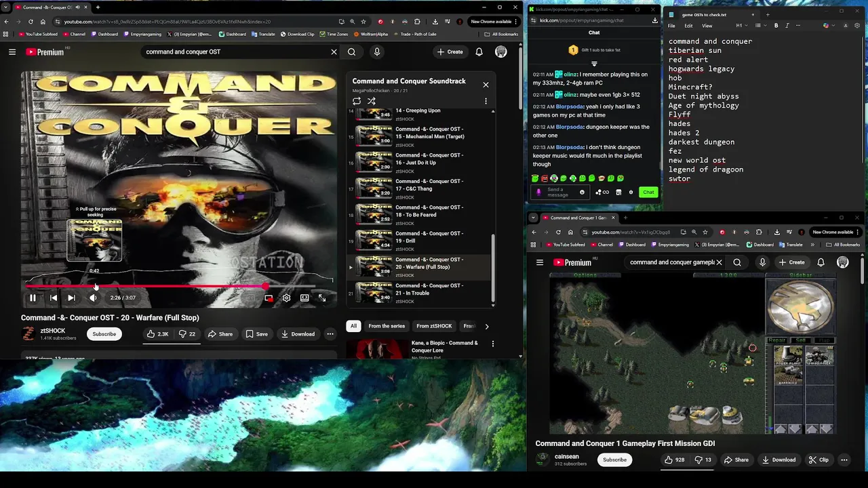Focus the command and conquer OST search box

[234, 52]
